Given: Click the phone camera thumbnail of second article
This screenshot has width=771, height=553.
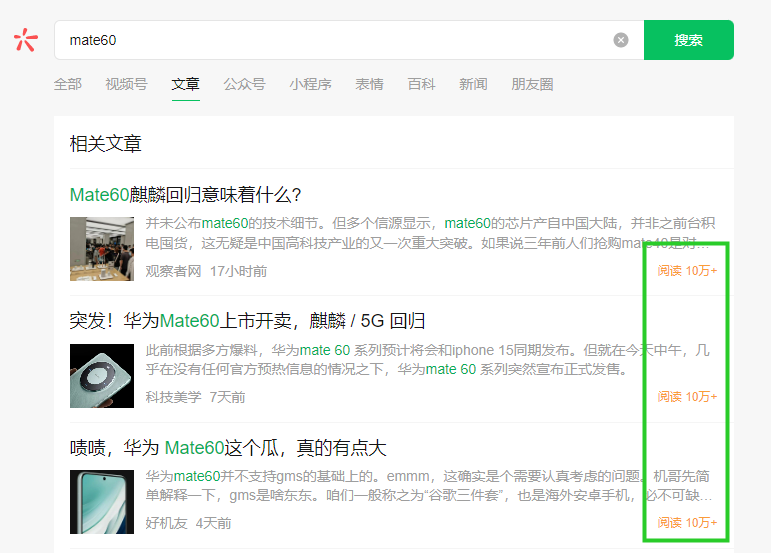Looking at the screenshot, I should click(102, 376).
